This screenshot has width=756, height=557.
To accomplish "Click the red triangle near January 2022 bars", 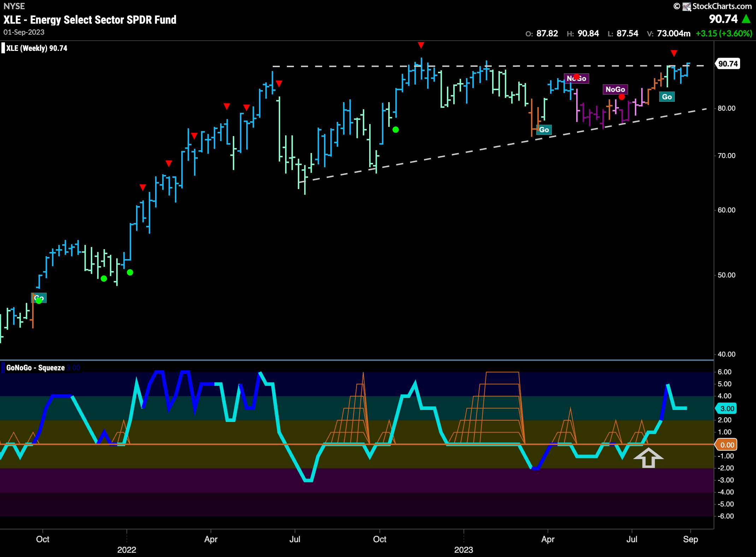I will (143, 187).
